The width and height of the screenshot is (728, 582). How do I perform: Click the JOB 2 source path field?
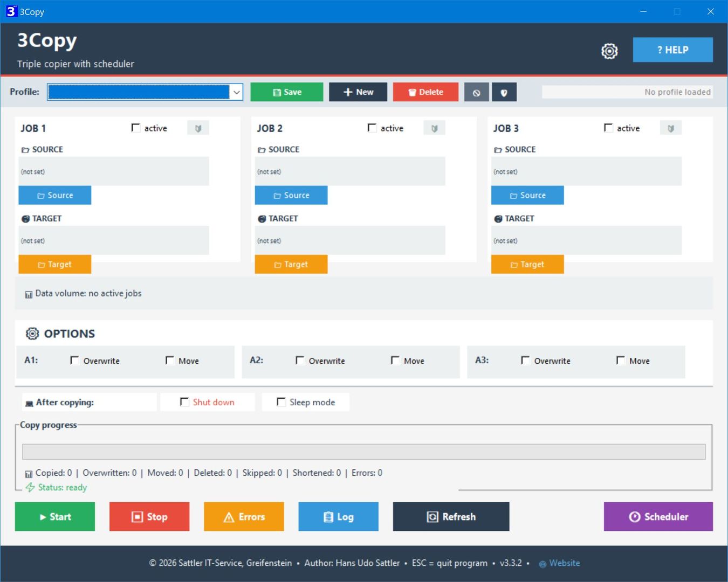tap(350, 171)
